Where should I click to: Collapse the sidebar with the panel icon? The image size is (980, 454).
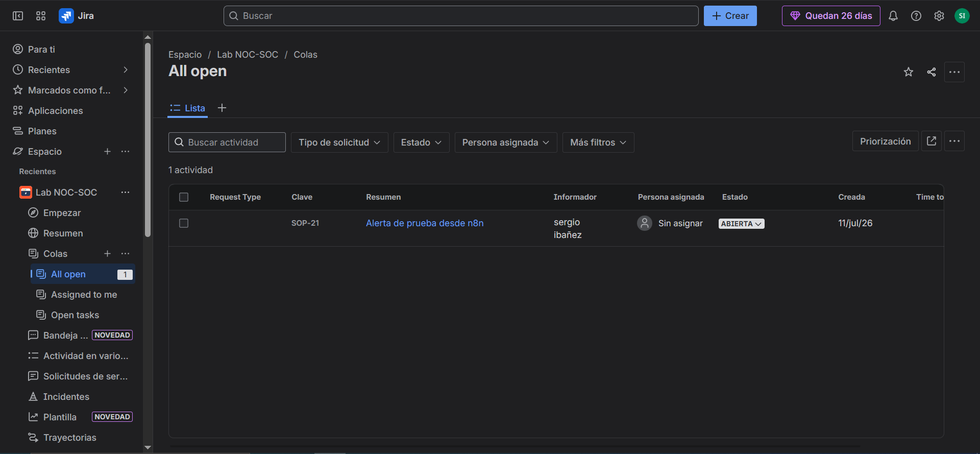[18, 16]
